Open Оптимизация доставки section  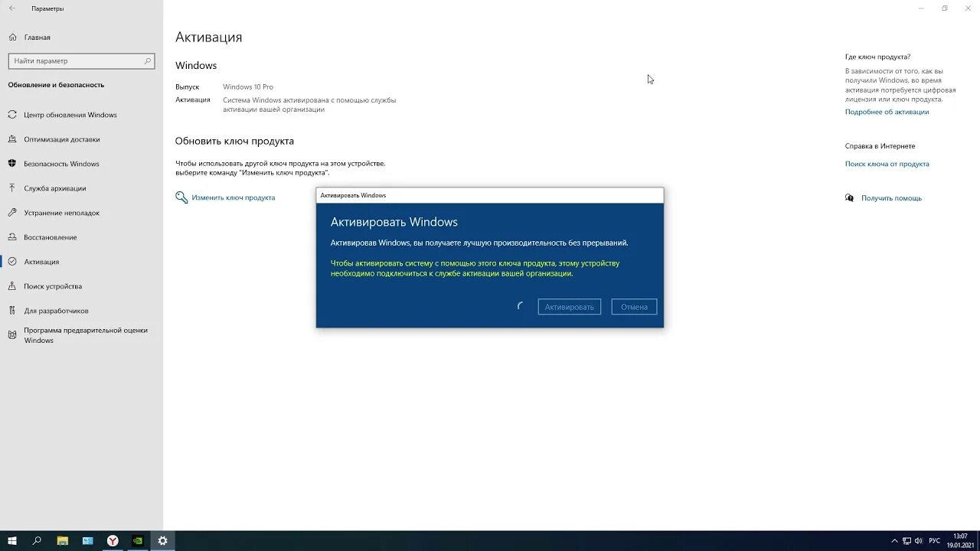click(x=62, y=139)
